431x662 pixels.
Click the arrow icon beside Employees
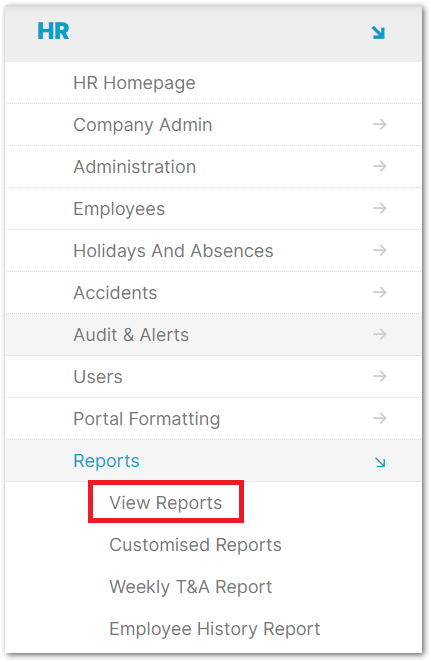point(379,208)
